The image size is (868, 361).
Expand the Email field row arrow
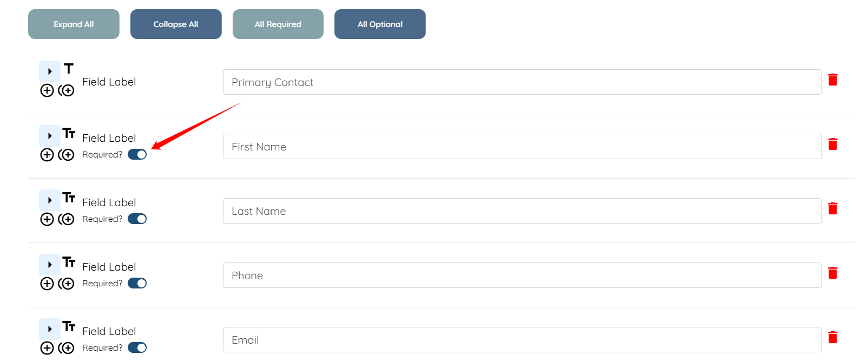(x=50, y=329)
